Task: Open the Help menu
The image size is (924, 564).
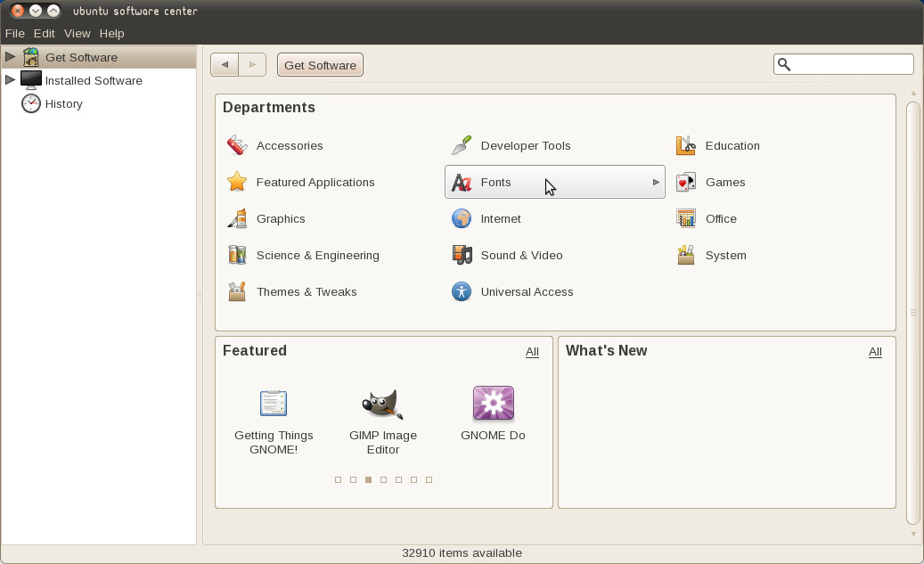Action: pos(112,34)
